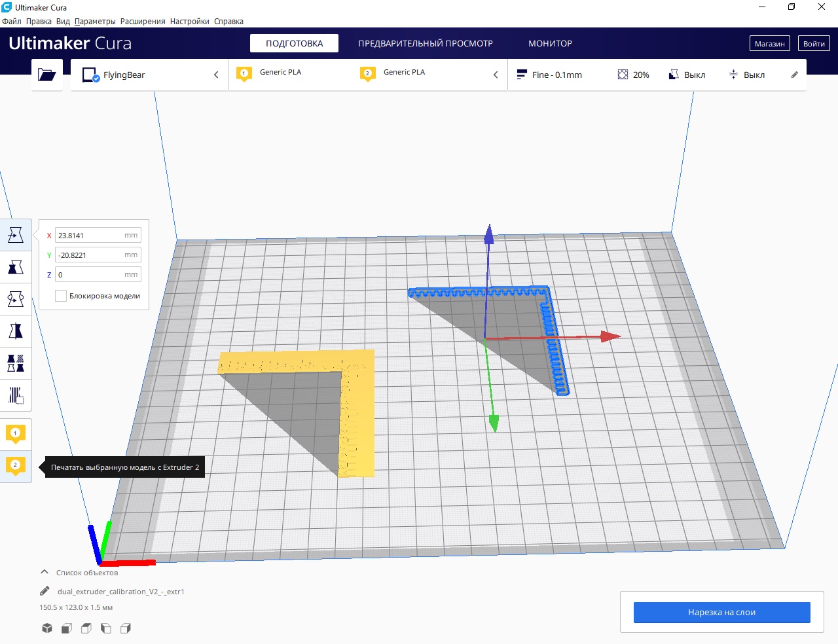Select the Rotate tool
Viewport: 838px width, 644px height.
click(x=16, y=299)
